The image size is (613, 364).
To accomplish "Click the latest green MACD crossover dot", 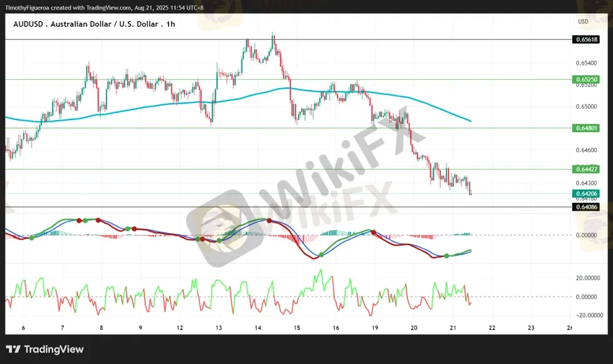I will tap(446, 255).
